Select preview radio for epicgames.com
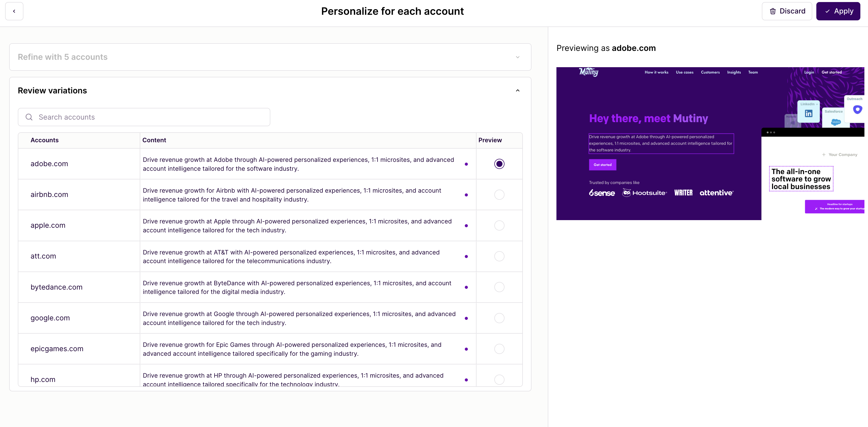868x427 pixels. (499, 349)
